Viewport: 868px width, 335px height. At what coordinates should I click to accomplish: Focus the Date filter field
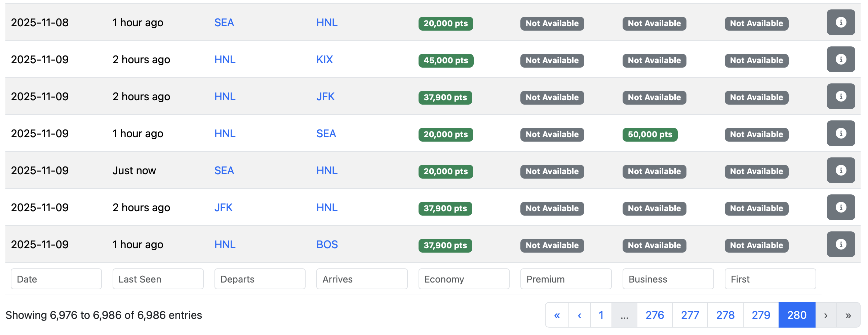click(56, 279)
